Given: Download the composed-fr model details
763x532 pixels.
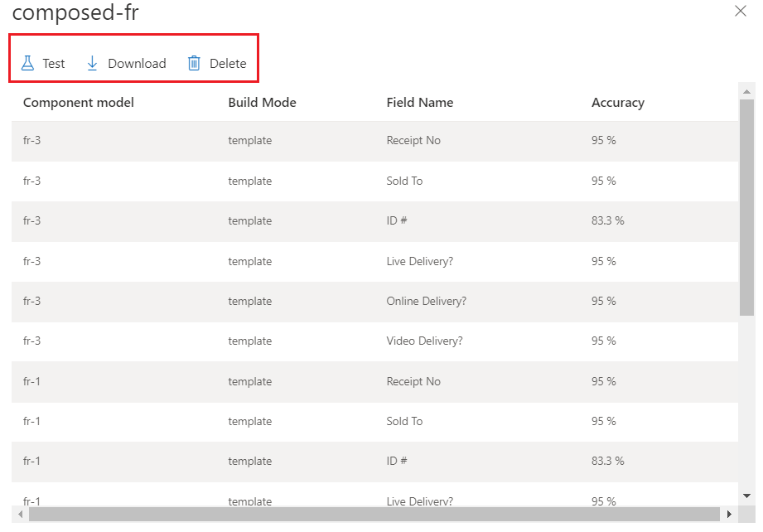Looking at the screenshot, I should [x=126, y=63].
